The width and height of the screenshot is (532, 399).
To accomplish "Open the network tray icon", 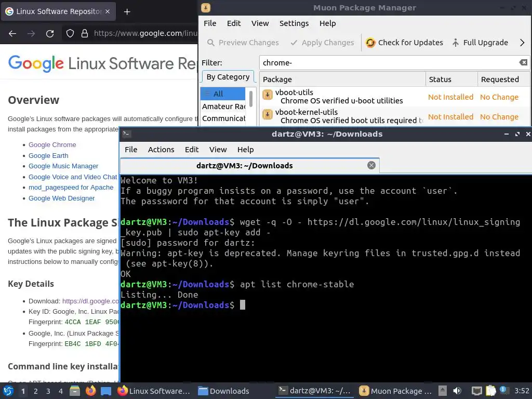I will 477,391.
